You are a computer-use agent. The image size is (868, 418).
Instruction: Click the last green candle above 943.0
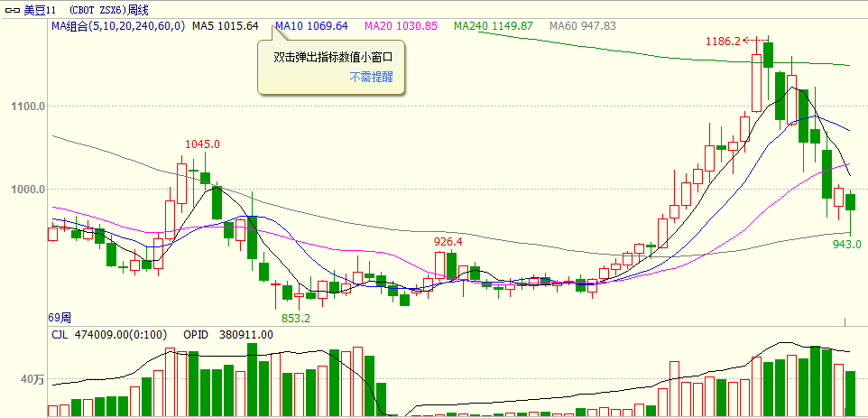tap(851, 202)
